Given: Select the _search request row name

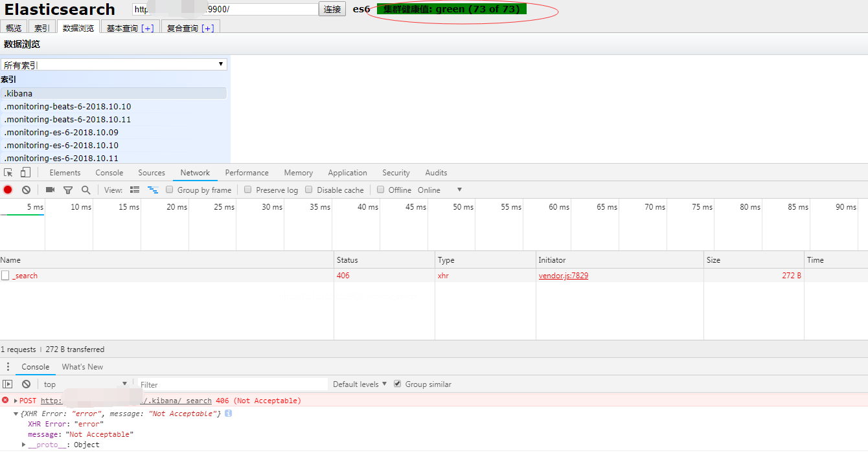Looking at the screenshot, I should [x=26, y=276].
